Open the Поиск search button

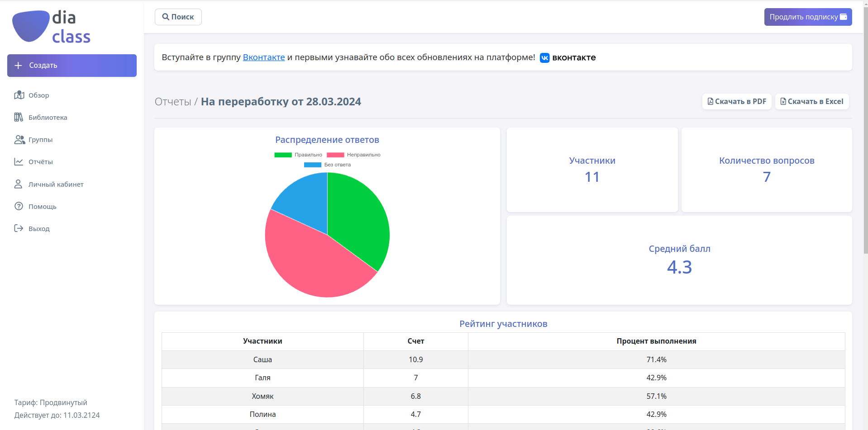coord(178,17)
